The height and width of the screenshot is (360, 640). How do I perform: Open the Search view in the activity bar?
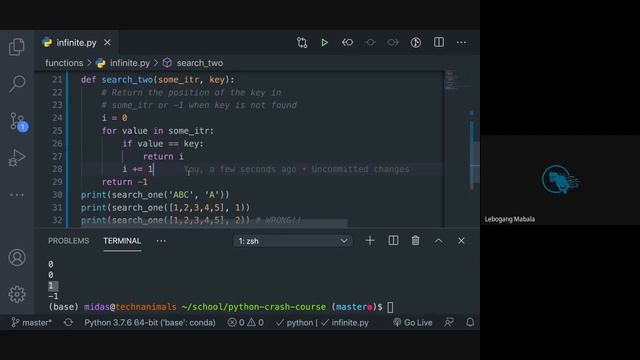[x=17, y=84]
